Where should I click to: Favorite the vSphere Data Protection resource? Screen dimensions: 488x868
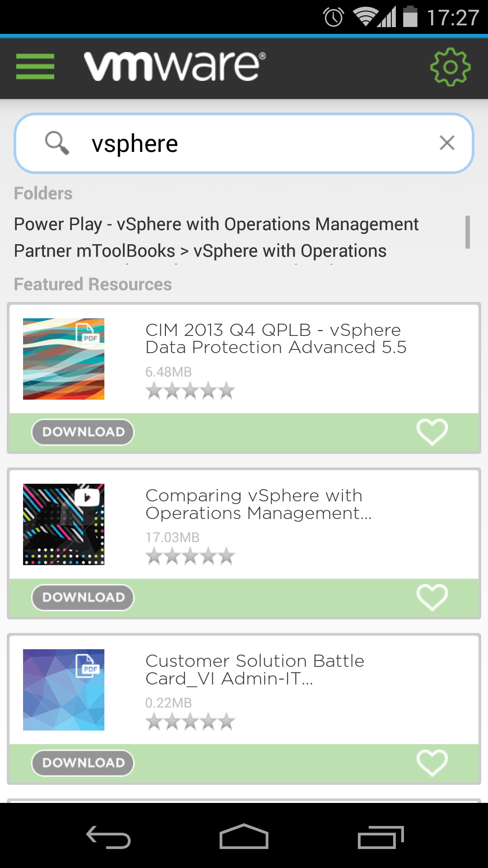432,432
